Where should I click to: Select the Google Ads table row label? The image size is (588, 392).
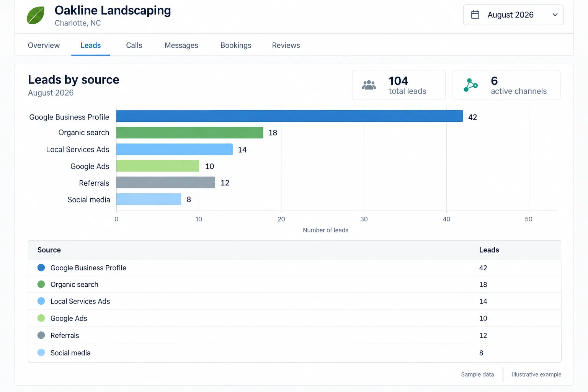69,318
